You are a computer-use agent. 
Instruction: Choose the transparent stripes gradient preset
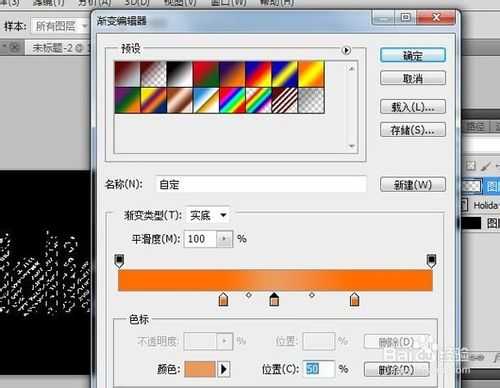click(x=285, y=100)
